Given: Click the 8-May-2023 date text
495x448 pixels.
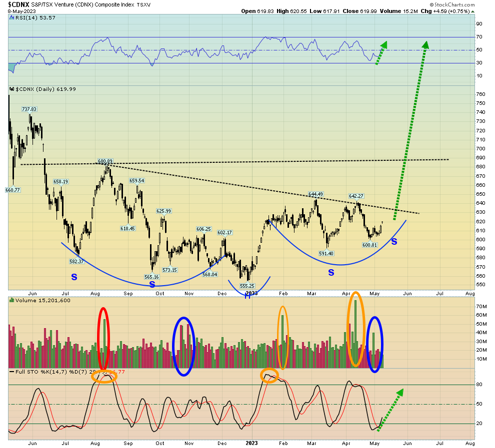Looking at the screenshot, I should click(22, 11).
